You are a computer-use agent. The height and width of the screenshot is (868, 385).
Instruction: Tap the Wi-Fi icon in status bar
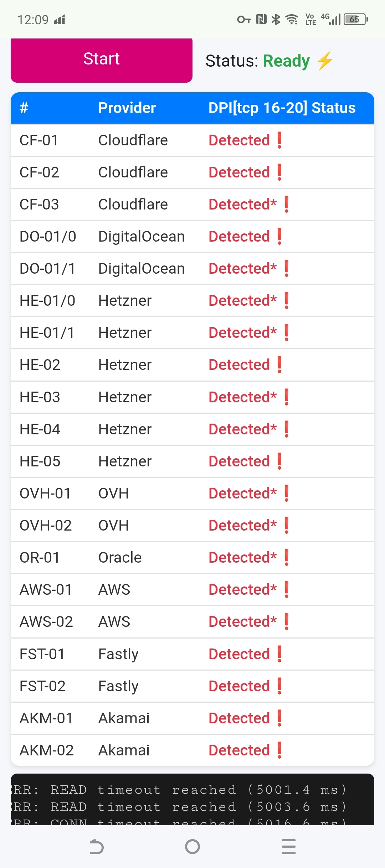pos(292,19)
